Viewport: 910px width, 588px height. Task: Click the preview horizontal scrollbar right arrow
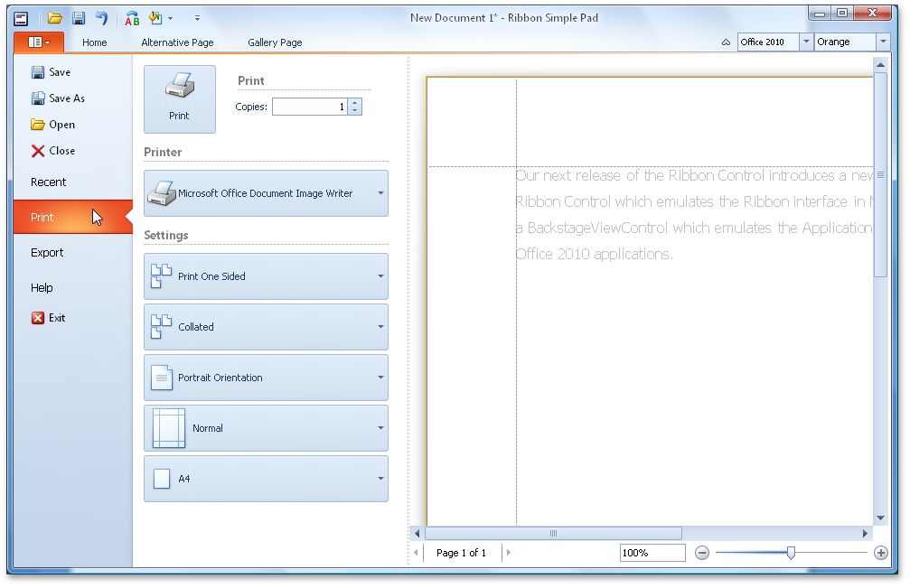click(865, 533)
